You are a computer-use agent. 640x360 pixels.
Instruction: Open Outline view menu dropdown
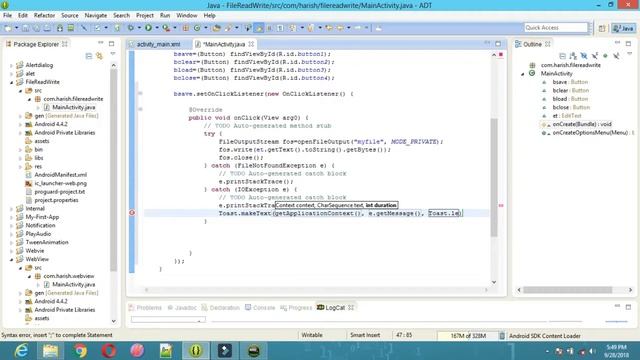(629, 54)
